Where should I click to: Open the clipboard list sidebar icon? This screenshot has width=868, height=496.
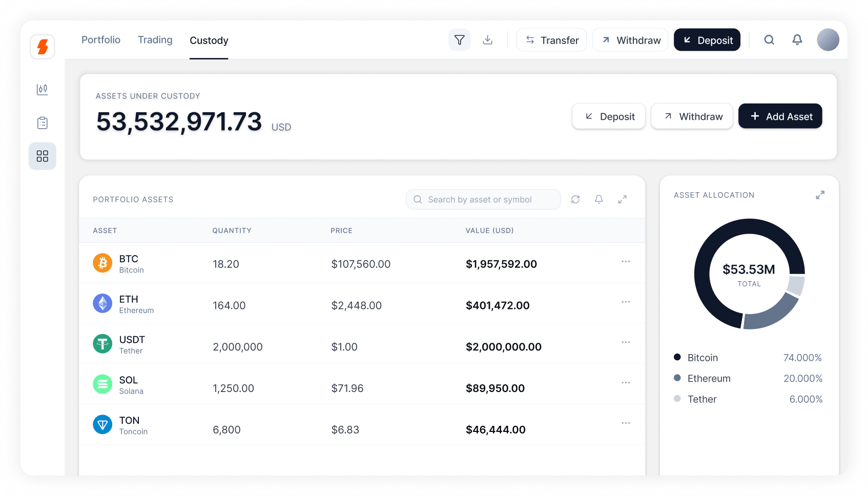(43, 123)
